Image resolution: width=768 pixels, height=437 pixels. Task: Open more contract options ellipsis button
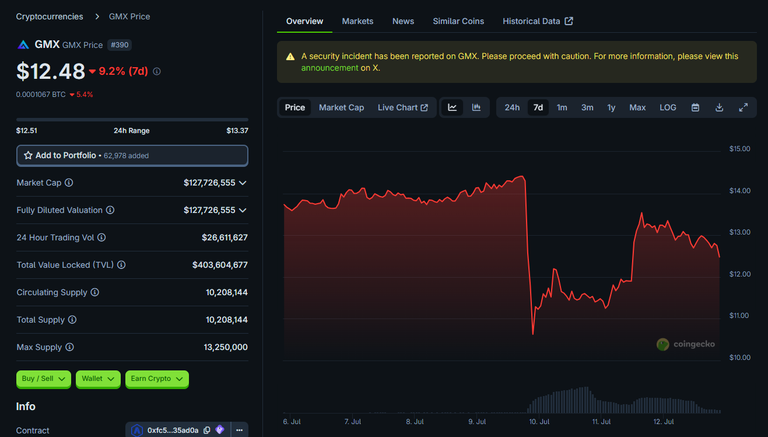tap(240, 430)
